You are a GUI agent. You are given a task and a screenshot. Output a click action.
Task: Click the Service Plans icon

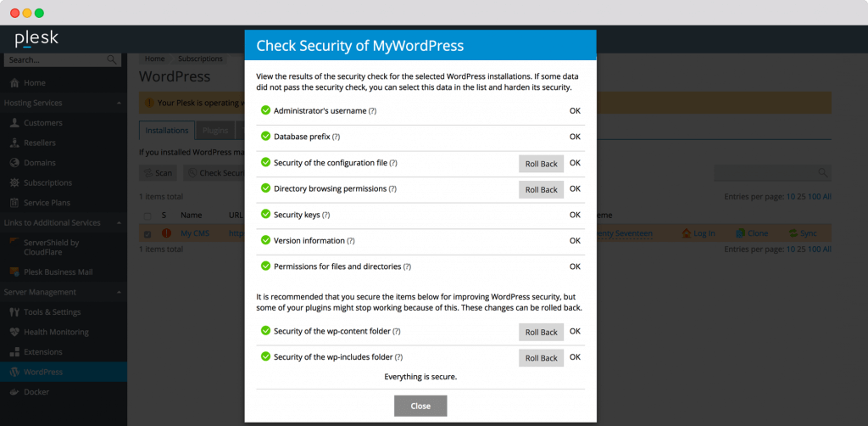point(14,203)
